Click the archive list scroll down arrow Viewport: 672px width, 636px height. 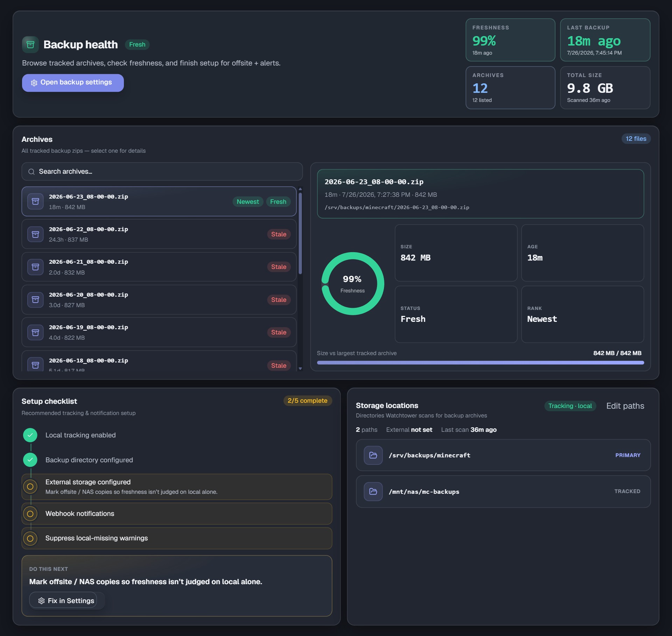click(x=300, y=368)
